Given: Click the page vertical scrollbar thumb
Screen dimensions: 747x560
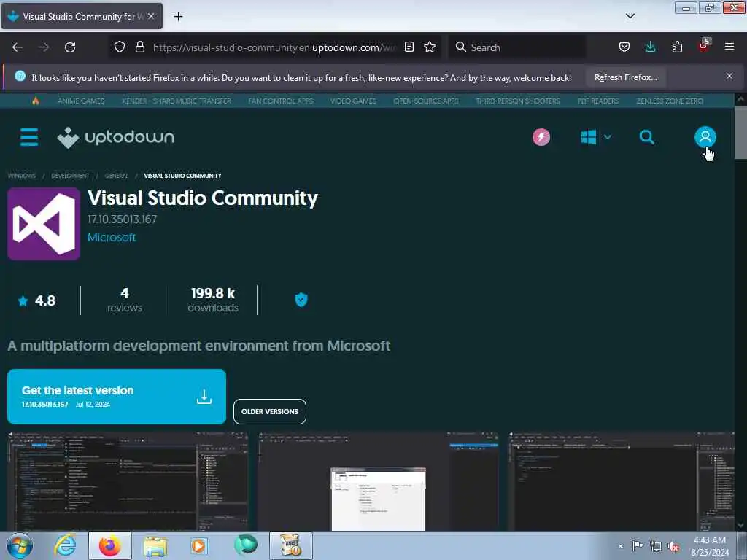Looking at the screenshot, I should tap(740, 132).
